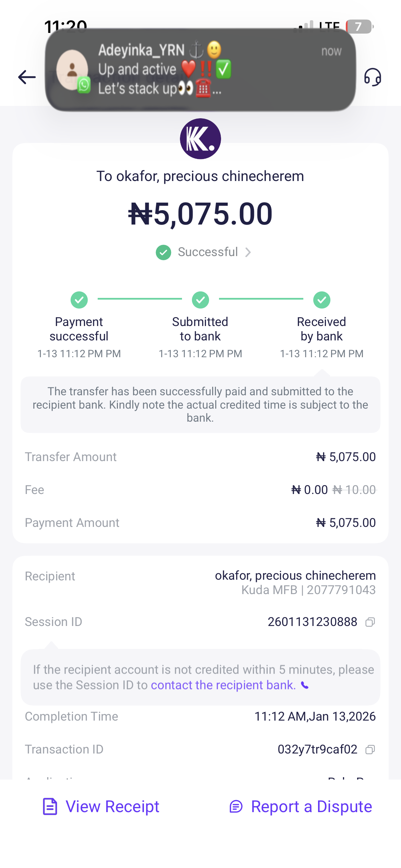This screenshot has height=868, width=401.
Task: Select the Received by bank step marker
Action: (x=321, y=300)
